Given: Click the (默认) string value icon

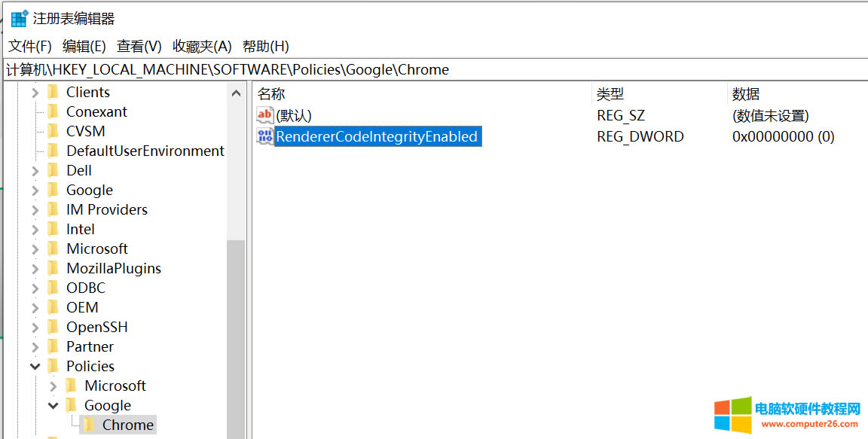Looking at the screenshot, I should [x=264, y=115].
